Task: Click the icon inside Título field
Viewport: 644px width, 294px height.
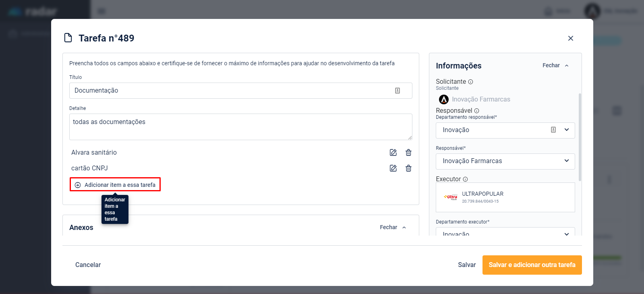Action: pyautogui.click(x=398, y=91)
